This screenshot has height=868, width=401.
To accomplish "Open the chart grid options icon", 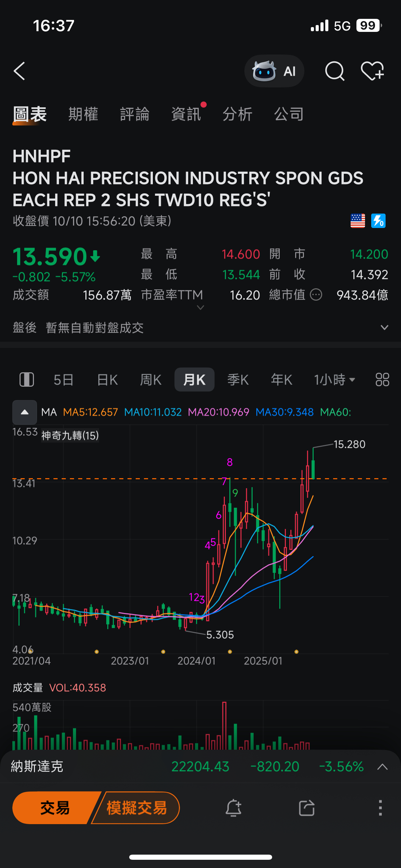I will (x=382, y=379).
